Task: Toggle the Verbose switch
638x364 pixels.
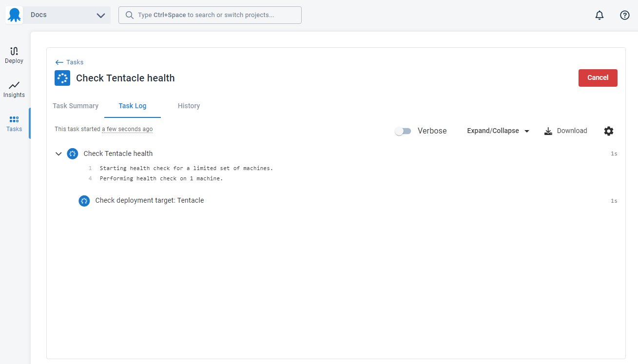Action: 403,131
